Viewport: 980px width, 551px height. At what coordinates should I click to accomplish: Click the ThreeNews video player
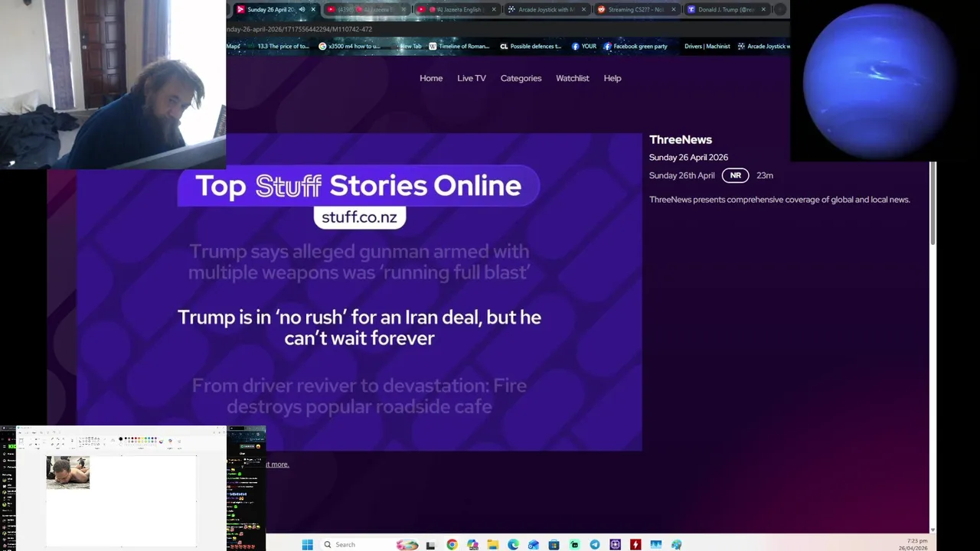coord(359,292)
